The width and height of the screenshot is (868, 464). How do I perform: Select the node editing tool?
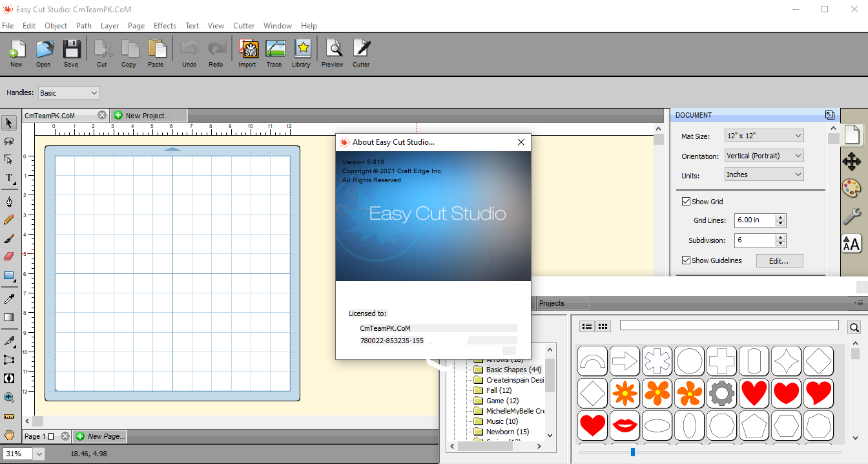tap(9, 159)
